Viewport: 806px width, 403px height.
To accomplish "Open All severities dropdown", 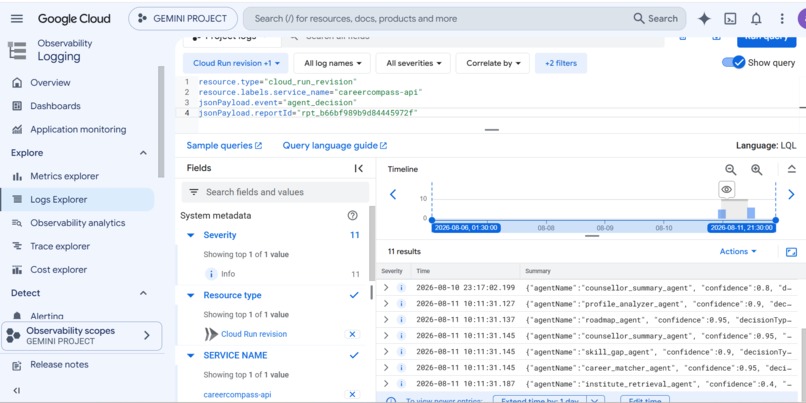I will point(413,63).
